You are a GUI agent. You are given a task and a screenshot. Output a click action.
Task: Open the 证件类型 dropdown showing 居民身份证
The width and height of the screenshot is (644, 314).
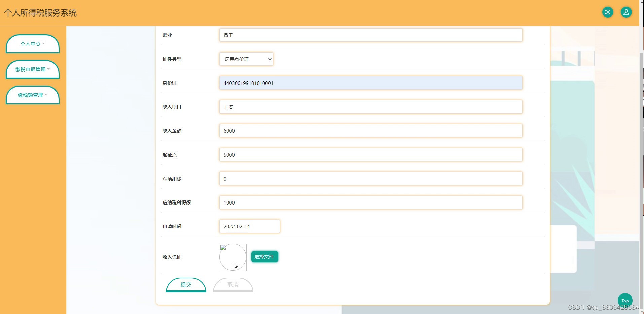tap(246, 59)
